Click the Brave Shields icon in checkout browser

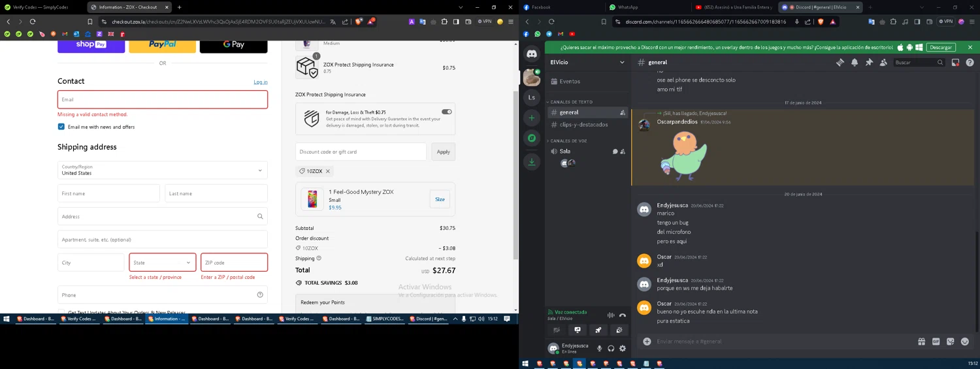359,22
